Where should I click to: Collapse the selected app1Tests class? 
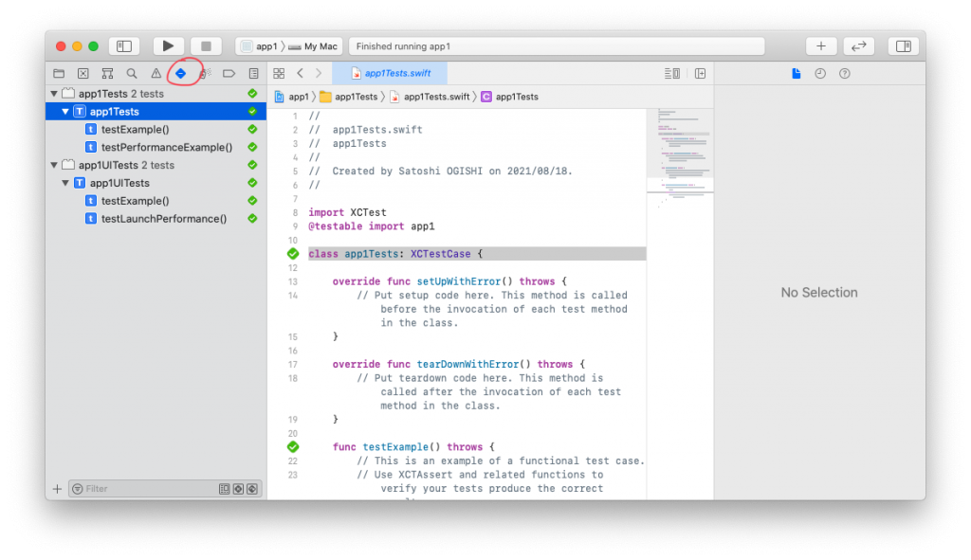coord(65,112)
